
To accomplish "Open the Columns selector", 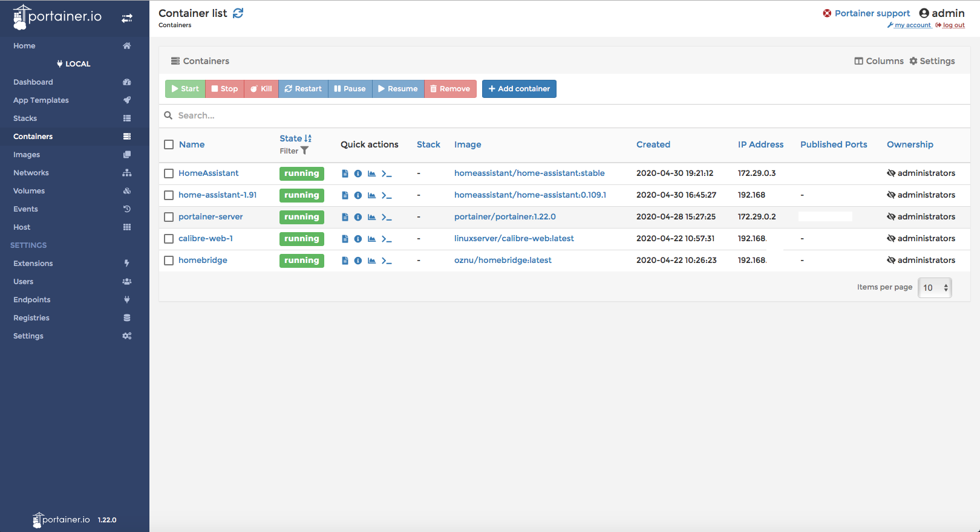I will coord(879,61).
